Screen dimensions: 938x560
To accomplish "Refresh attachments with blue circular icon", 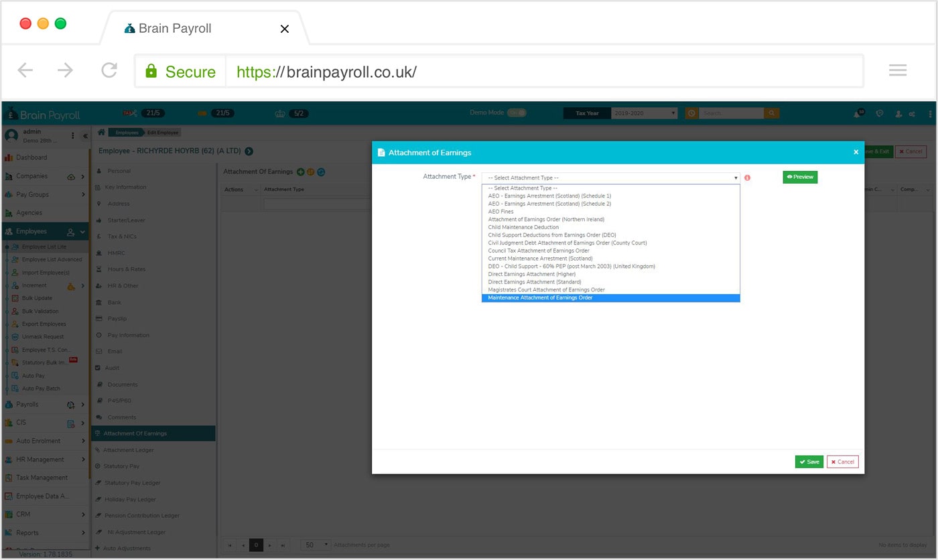I will coord(321,171).
